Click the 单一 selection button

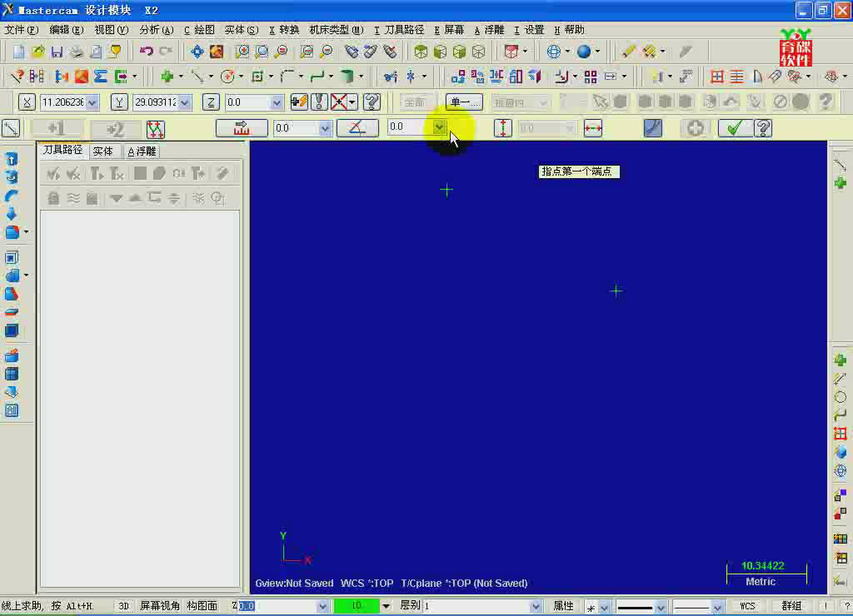[x=464, y=102]
